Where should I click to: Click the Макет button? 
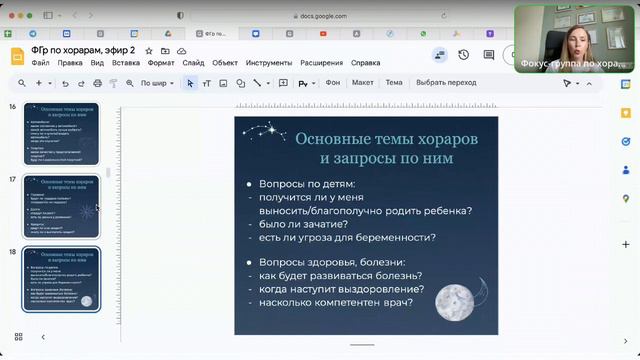tap(362, 83)
